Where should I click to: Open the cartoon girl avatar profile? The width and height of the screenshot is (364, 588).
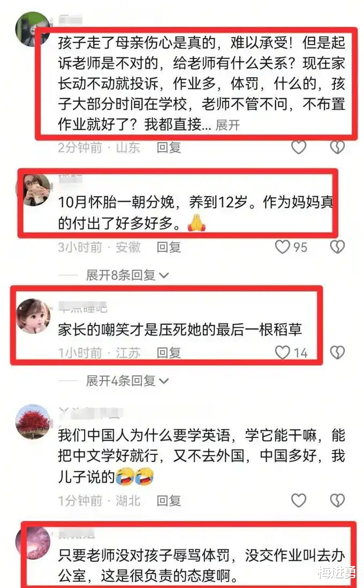pyautogui.click(x=33, y=316)
